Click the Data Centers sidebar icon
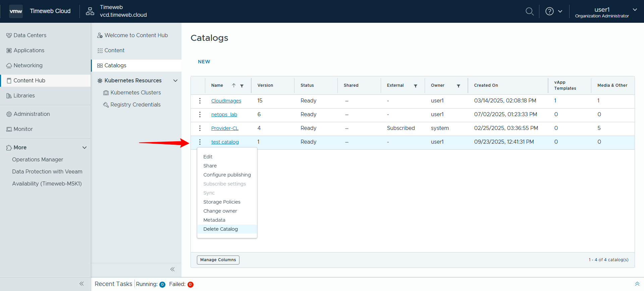 [9, 35]
